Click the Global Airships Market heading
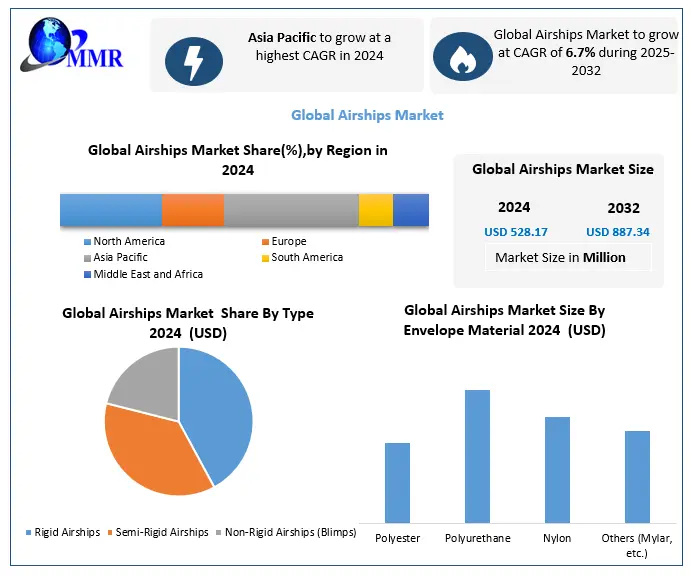 pos(367,115)
